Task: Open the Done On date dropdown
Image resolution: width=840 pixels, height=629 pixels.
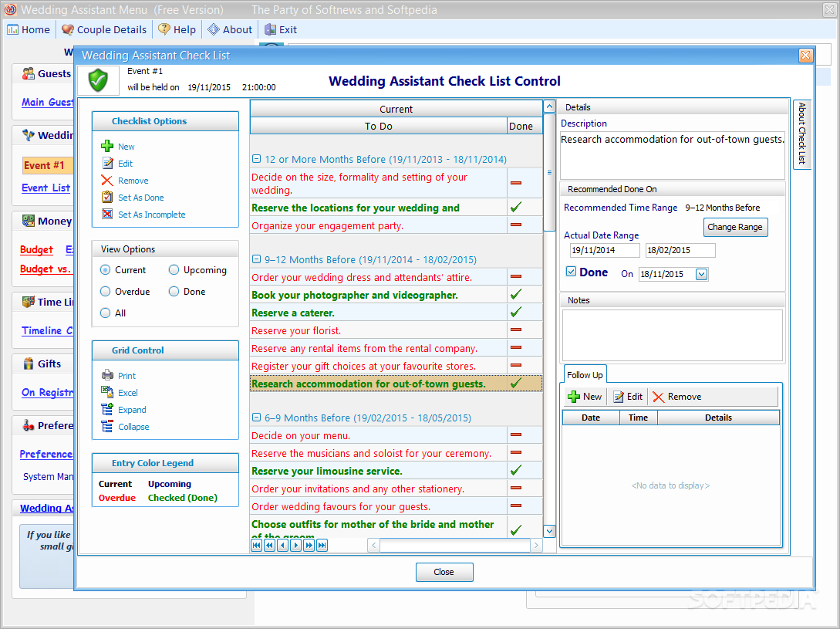Action: 701,274
